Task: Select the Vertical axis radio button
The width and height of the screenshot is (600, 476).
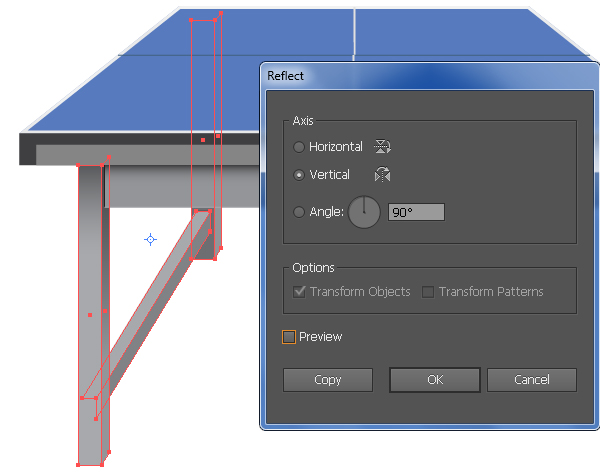Action: 298,175
